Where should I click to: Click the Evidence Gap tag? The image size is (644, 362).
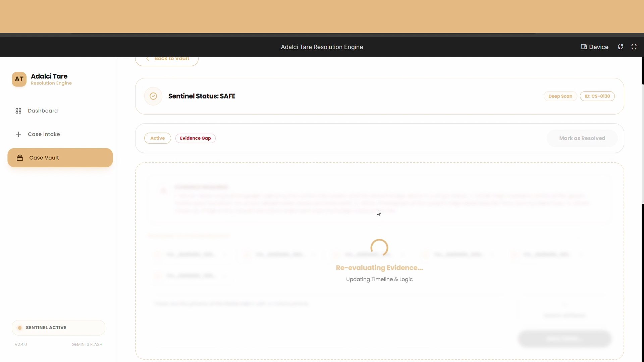[195, 138]
